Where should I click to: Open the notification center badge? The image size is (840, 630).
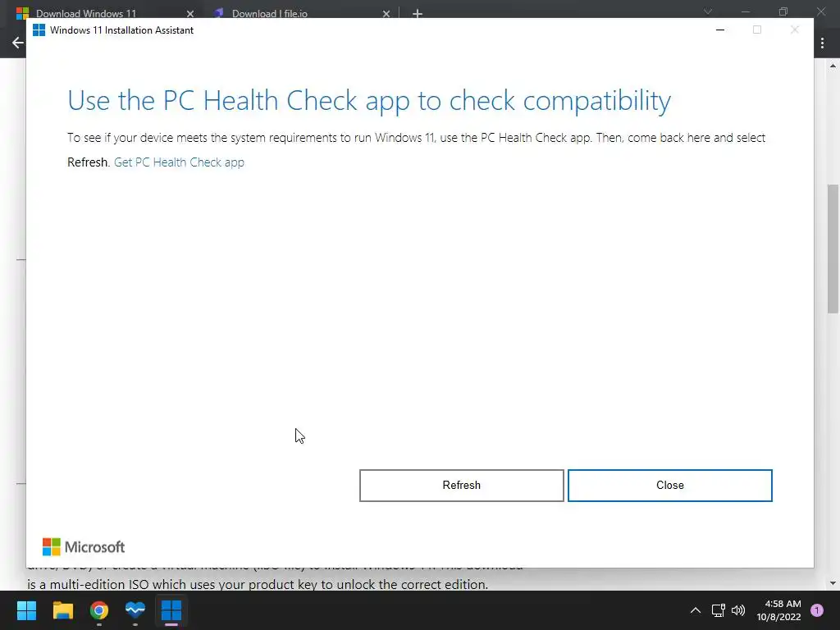click(x=817, y=610)
